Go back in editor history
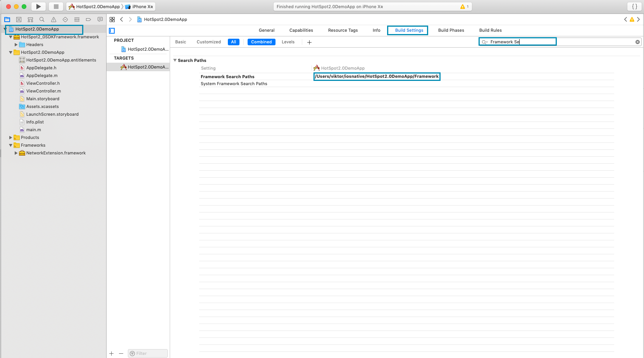Viewport: 644px width, 358px height. (x=121, y=19)
